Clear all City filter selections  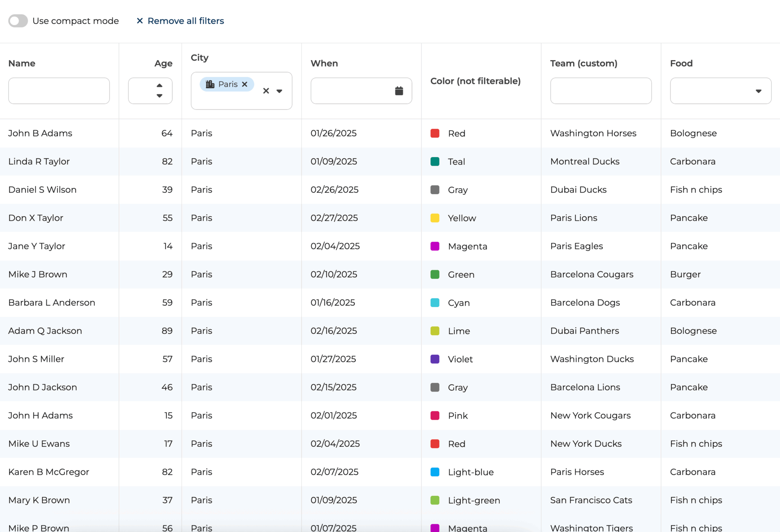point(266,91)
